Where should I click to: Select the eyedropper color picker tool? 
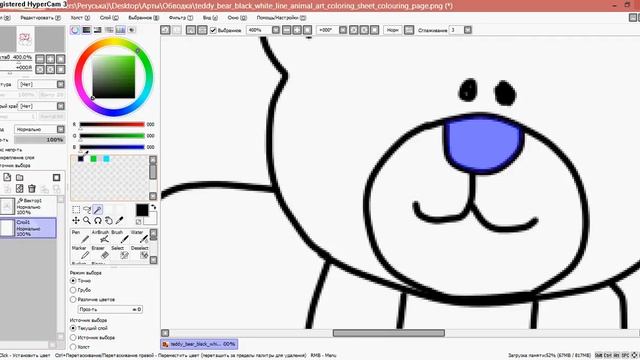pyautogui.click(x=119, y=220)
